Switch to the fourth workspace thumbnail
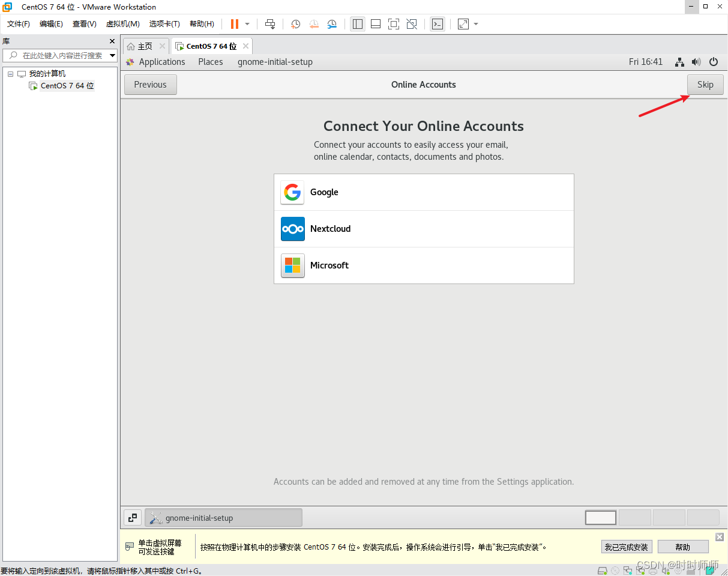Viewport: 728px width, 576px height. coord(703,517)
